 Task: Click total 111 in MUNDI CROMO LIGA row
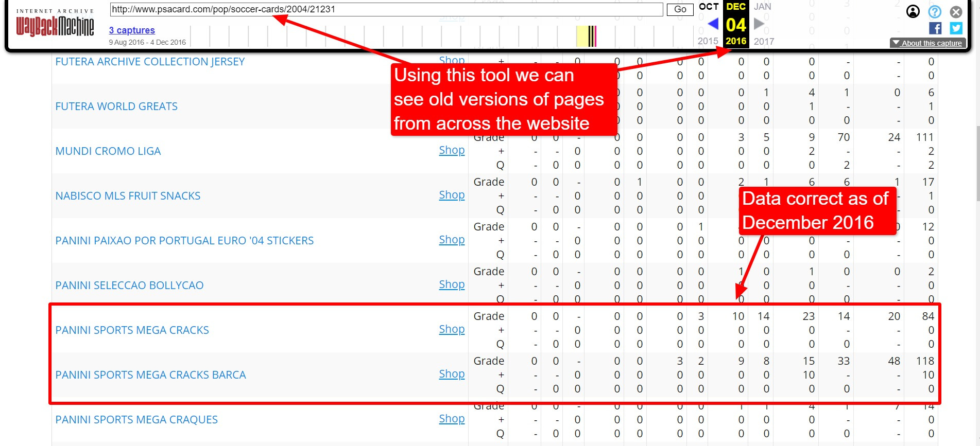point(925,137)
